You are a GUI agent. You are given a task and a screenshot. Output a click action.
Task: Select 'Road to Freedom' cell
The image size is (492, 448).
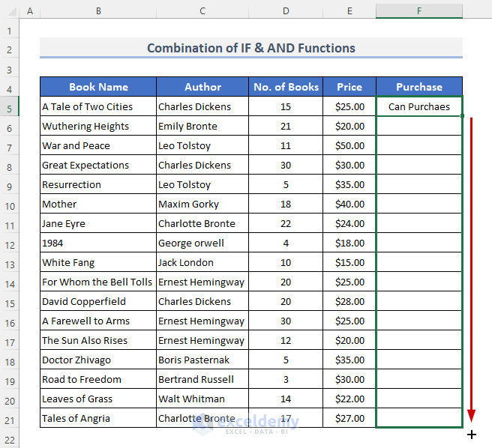click(x=98, y=379)
